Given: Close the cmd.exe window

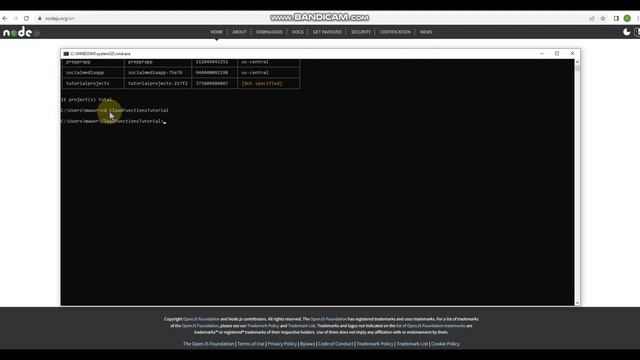Looking at the screenshot, I should pos(572,53).
